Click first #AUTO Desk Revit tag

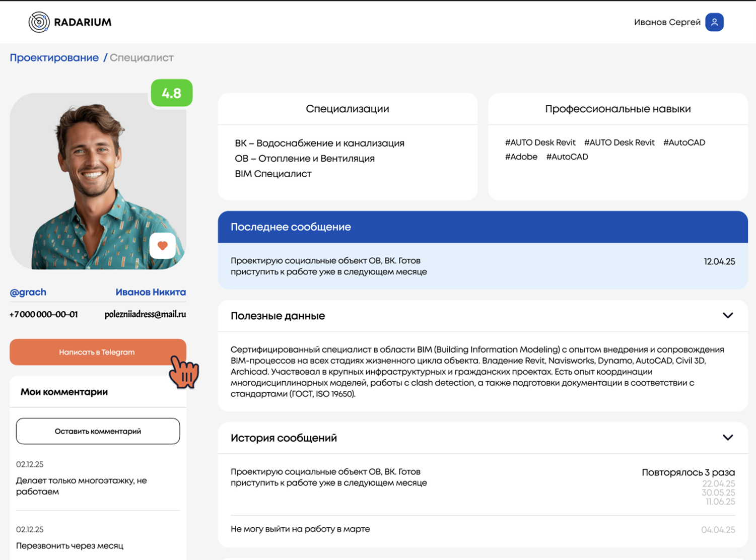540,143
